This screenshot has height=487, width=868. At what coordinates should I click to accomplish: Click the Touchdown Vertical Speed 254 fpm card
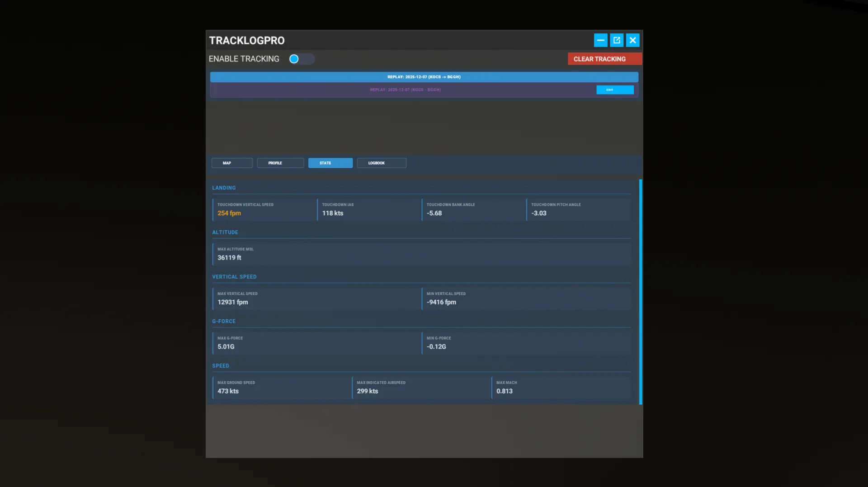(x=264, y=209)
